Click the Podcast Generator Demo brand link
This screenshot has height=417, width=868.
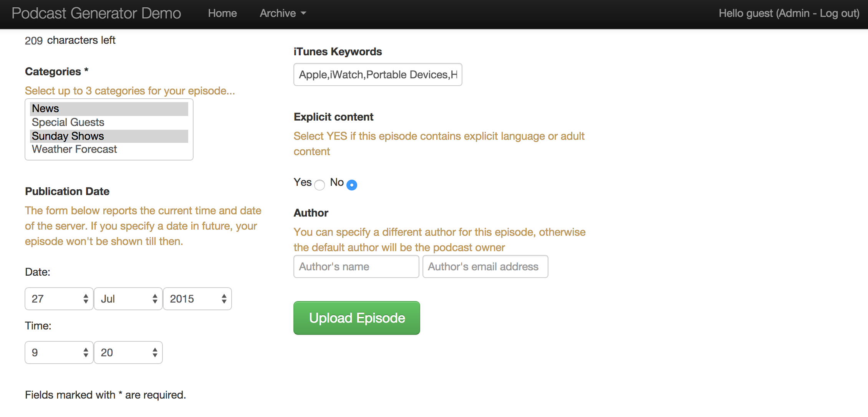[96, 13]
